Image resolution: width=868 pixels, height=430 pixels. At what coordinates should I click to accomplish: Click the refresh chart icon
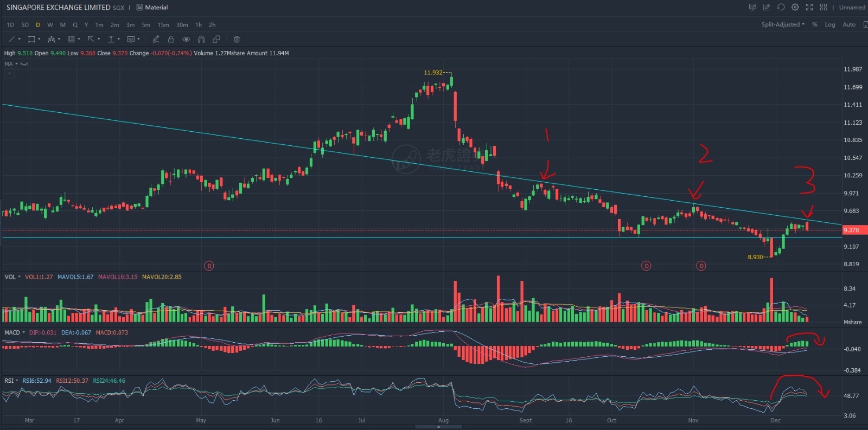[781, 7]
